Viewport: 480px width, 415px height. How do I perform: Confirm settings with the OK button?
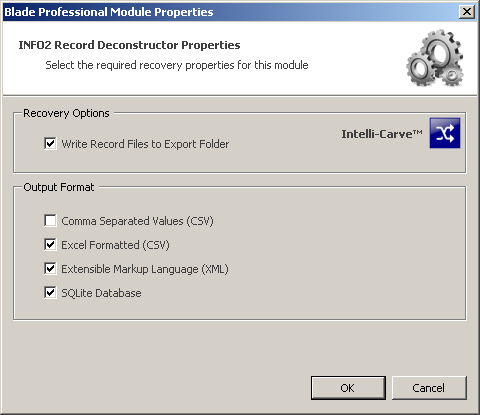pyautogui.click(x=348, y=388)
